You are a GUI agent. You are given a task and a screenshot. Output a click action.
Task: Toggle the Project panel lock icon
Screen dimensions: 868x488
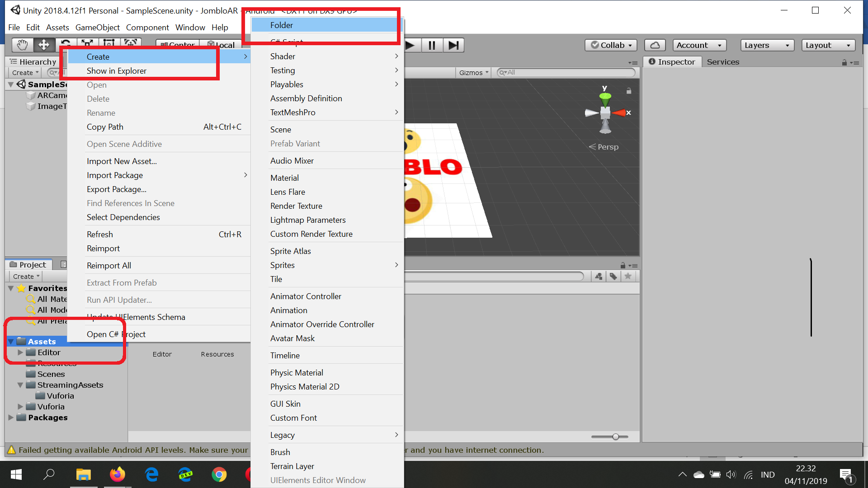[x=623, y=266]
